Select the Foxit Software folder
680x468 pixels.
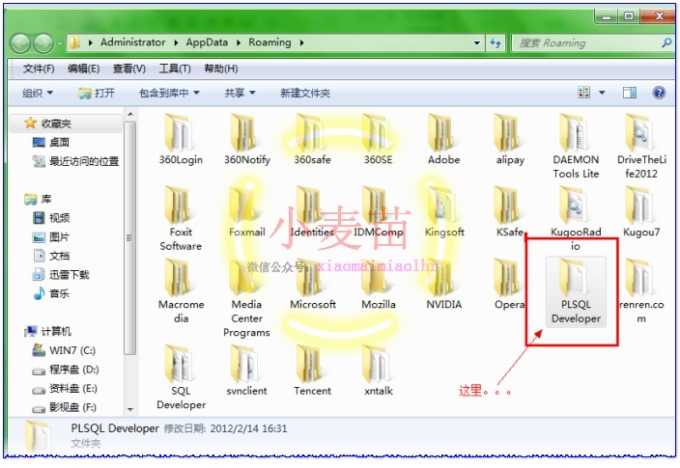pos(180,219)
